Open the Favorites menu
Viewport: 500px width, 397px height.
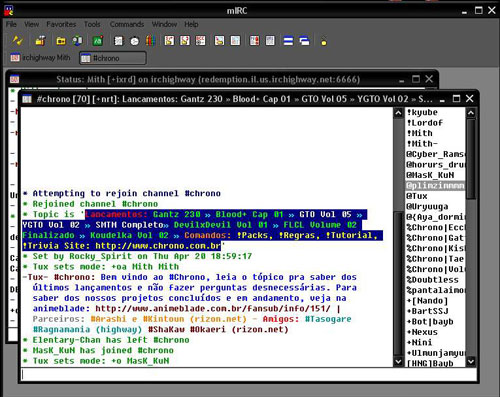coord(61,24)
